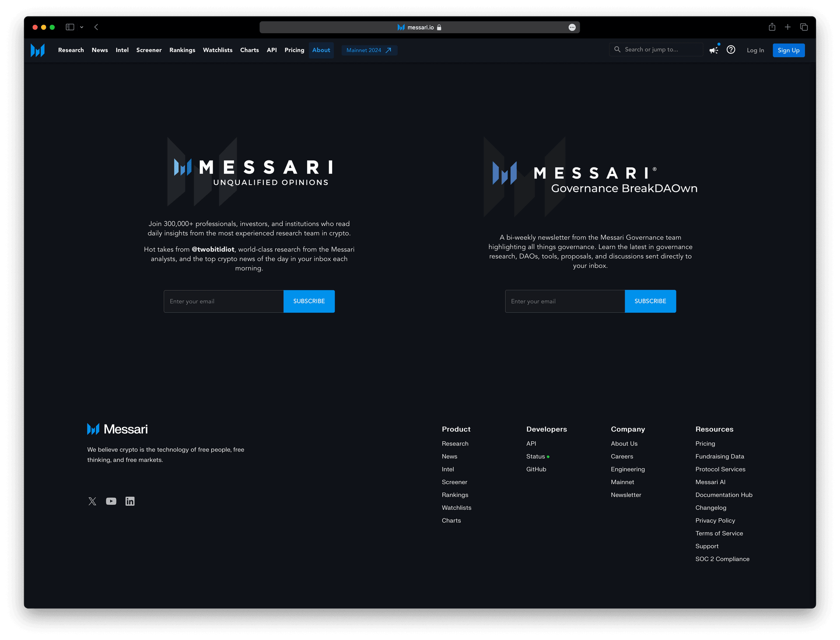
Task: Expand the Safari sidebar dropdown chevron
Action: point(82,27)
